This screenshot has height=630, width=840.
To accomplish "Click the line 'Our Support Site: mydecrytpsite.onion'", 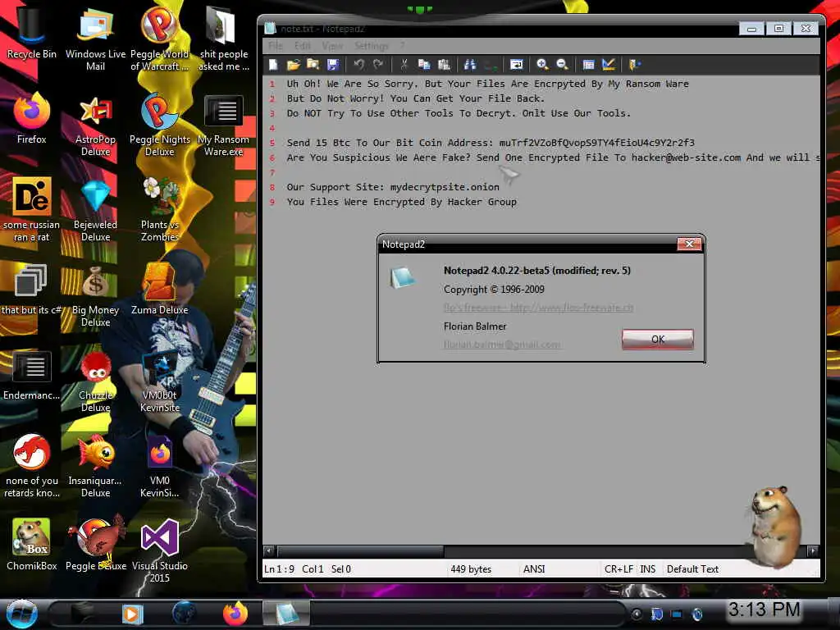I will pyautogui.click(x=393, y=187).
